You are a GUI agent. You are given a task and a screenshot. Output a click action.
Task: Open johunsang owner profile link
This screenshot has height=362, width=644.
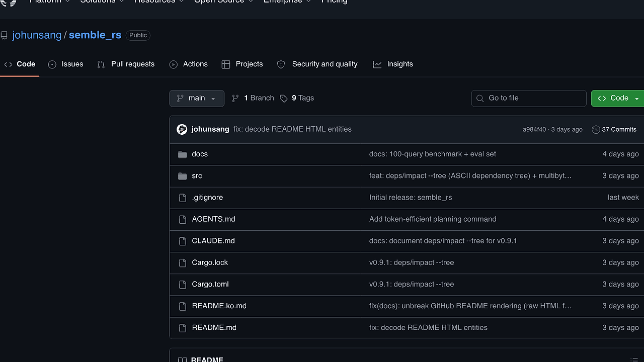click(37, 35)
